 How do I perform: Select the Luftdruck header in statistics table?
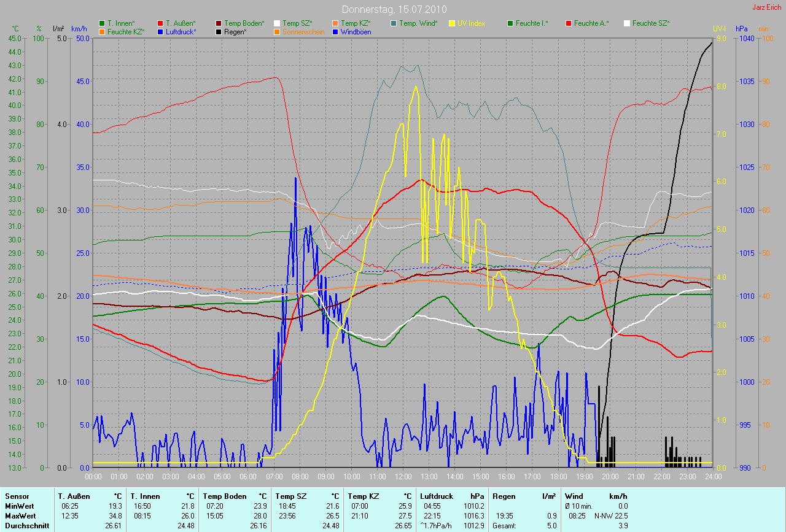(436, 496)
